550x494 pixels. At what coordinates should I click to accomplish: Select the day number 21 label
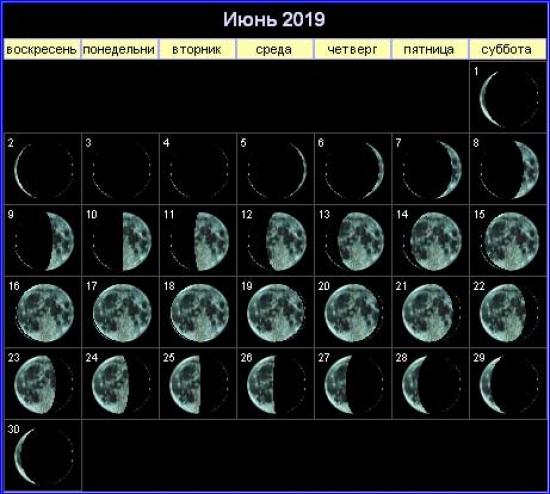pos(401,286)
